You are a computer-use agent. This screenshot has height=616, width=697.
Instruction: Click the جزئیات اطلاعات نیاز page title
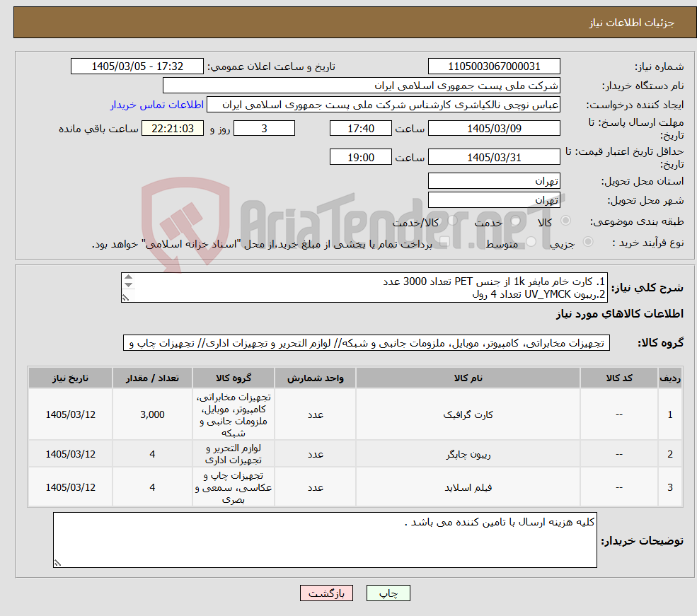[632, 23]
